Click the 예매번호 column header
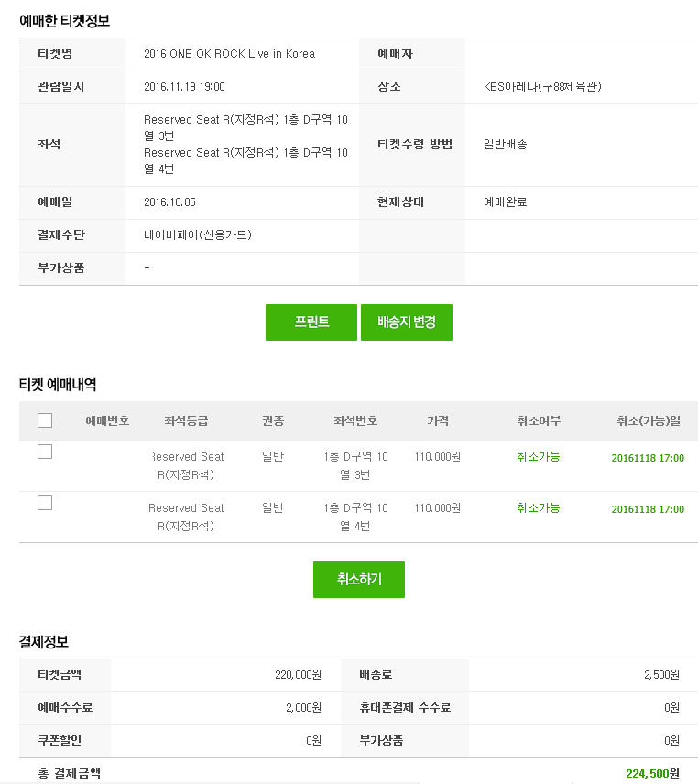Image resolution: width=698 pixels, height=784 pixels. (x=107, y=420)
